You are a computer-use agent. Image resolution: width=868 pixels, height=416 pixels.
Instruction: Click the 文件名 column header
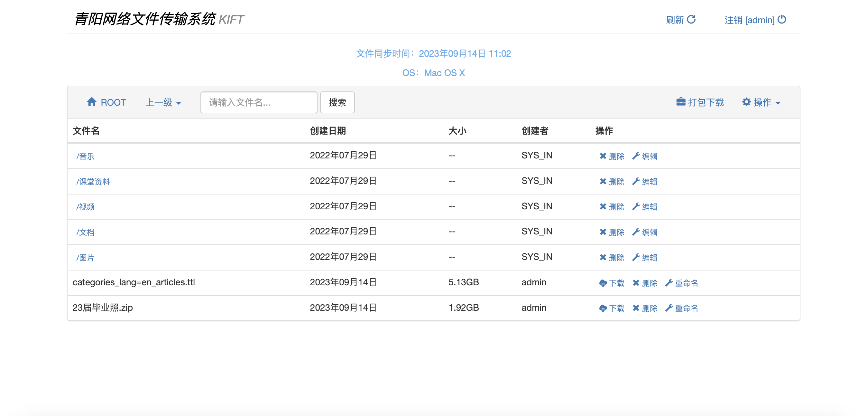tap(86, 131)
